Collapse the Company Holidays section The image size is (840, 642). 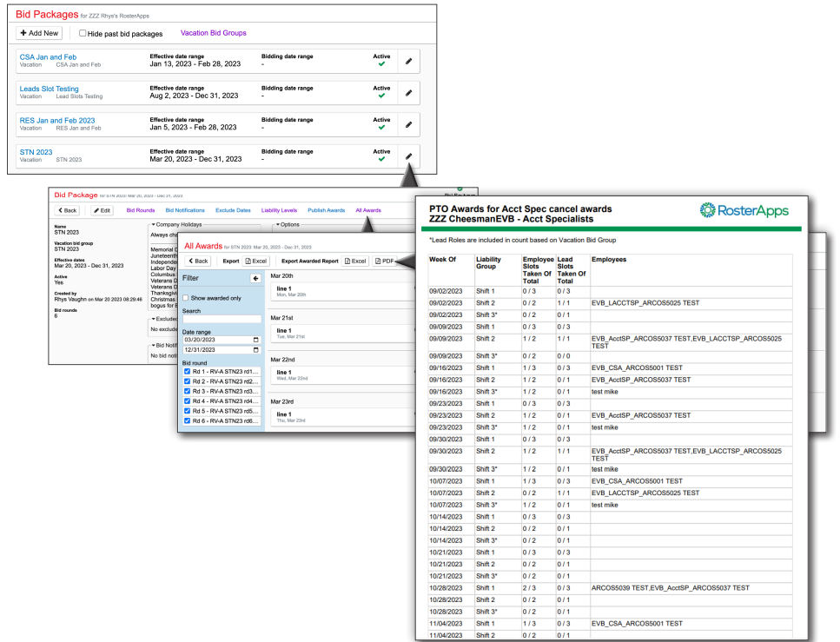153,224
